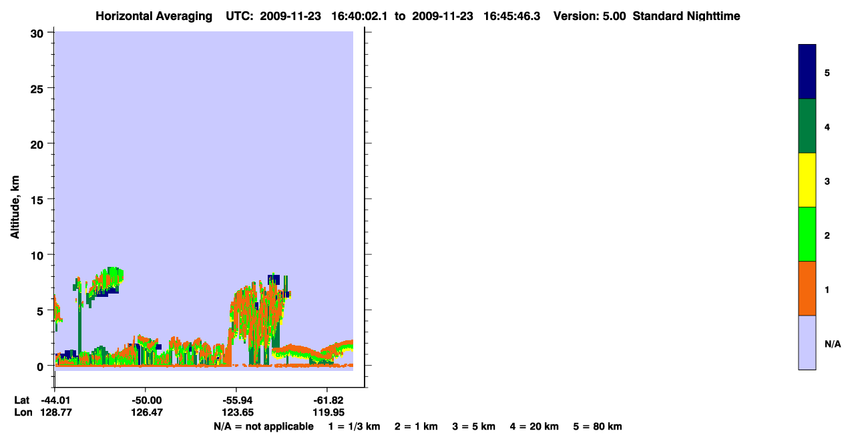Click the dark blue color bar segment labeled 5
Image resolution: width=868 pixels, height=445 pixels.
click(807, 72)
